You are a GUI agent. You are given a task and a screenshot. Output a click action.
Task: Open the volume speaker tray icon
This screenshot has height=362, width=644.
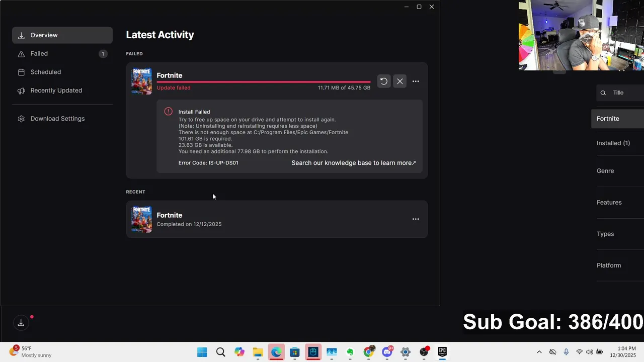point(589,352)
